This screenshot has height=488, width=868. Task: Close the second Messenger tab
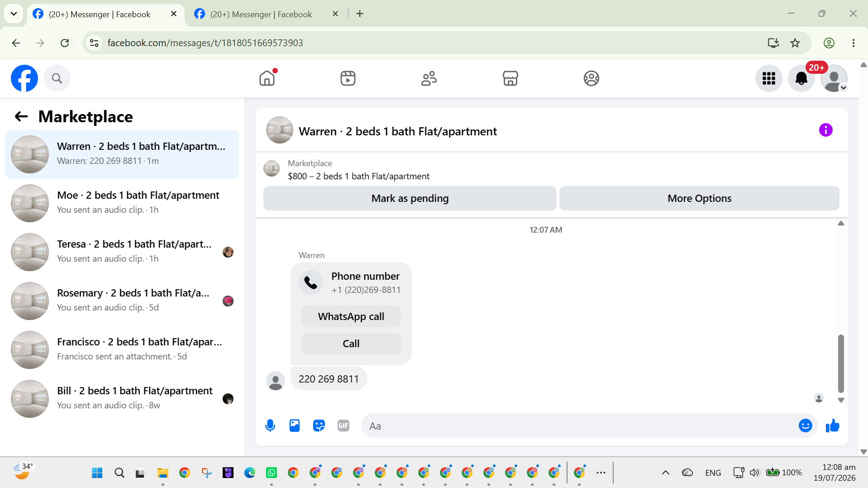(x=335, y=14)
